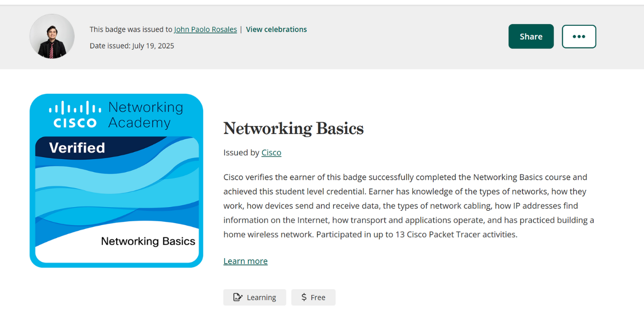644x325 pixels.
Task: Visit the Cisco issuer page
Action: pos(271,152)
